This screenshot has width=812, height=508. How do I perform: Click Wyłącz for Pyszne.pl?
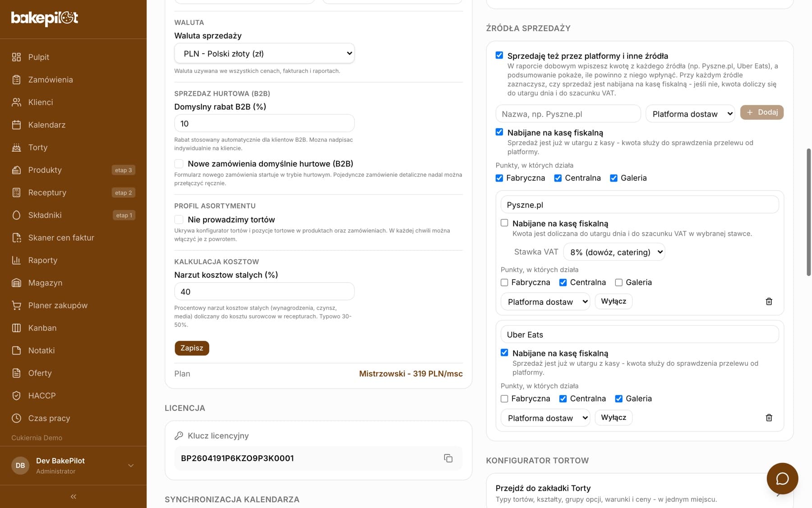(614, 301)
